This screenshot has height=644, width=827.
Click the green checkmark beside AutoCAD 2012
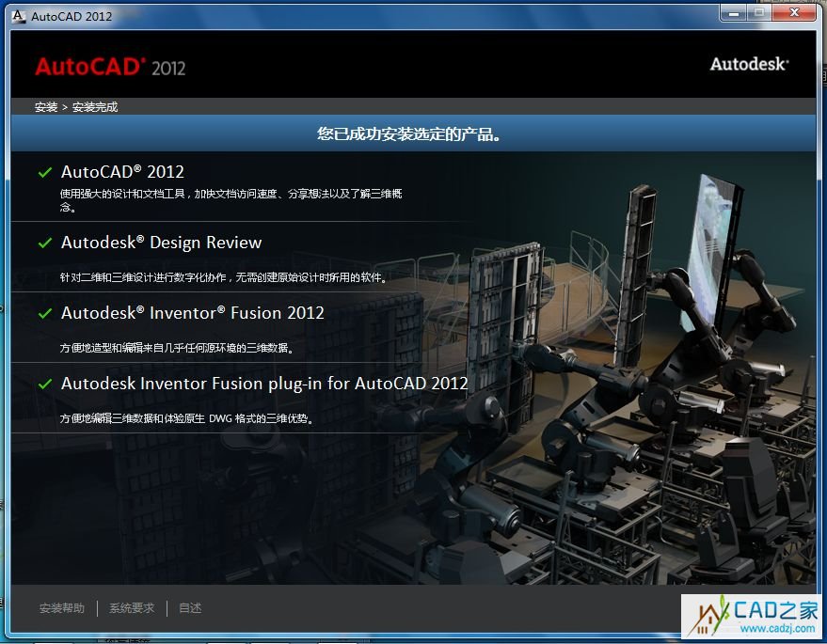(44, 172)
